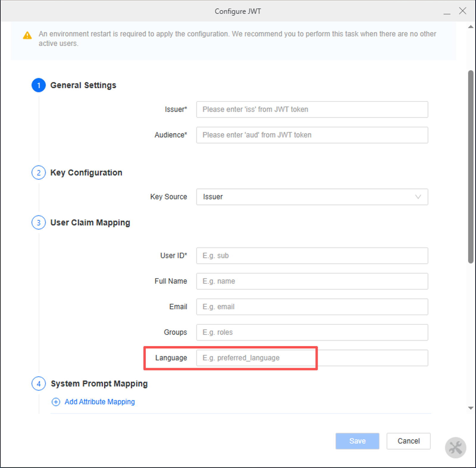Click the step 3 User Claim Mapping circle
Viewport: 476px width, 468px height.
click(39, 222)
